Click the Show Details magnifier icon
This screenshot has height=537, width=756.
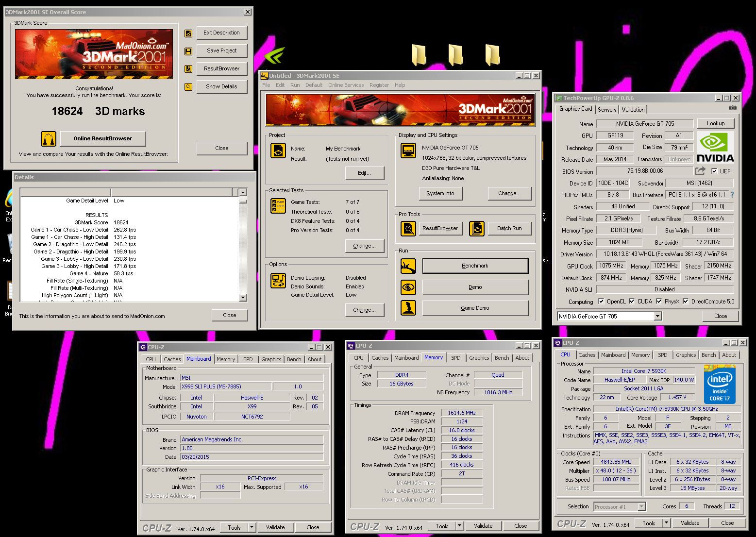188,87
